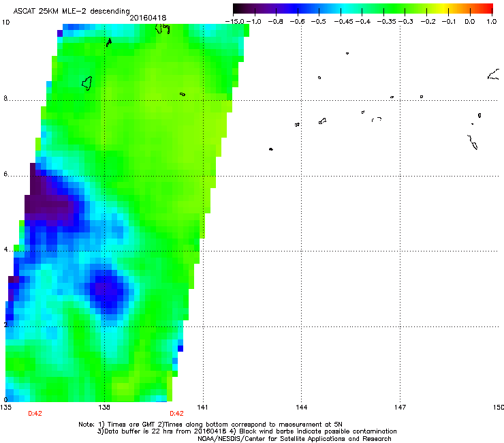
Task: Click the color bar label -0.35
Action: coord(387,22)
